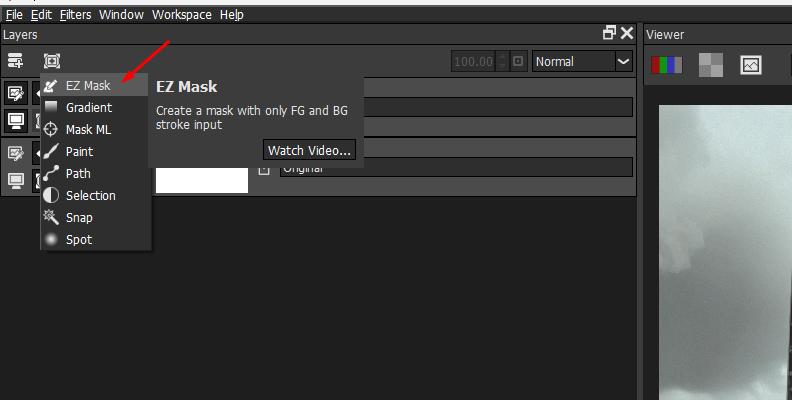Click the RGB channels icon in Viewer
792x400 pixels.
tap(667, 65)
